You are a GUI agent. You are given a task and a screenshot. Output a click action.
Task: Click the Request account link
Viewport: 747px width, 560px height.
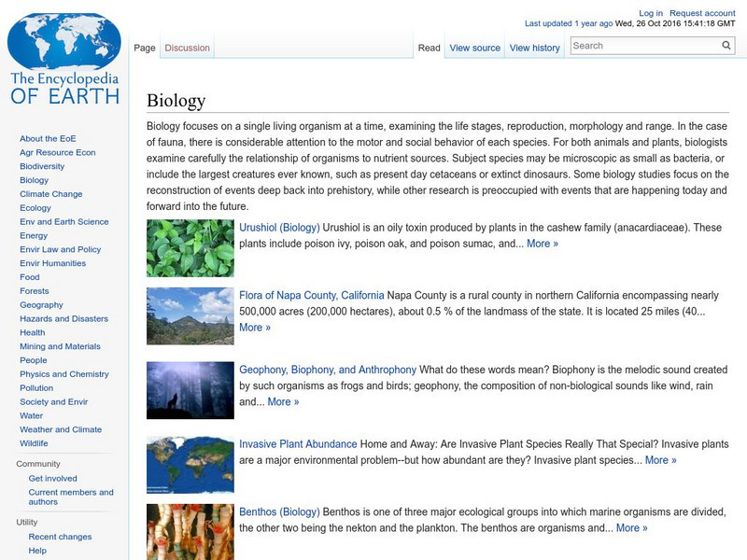702,13
